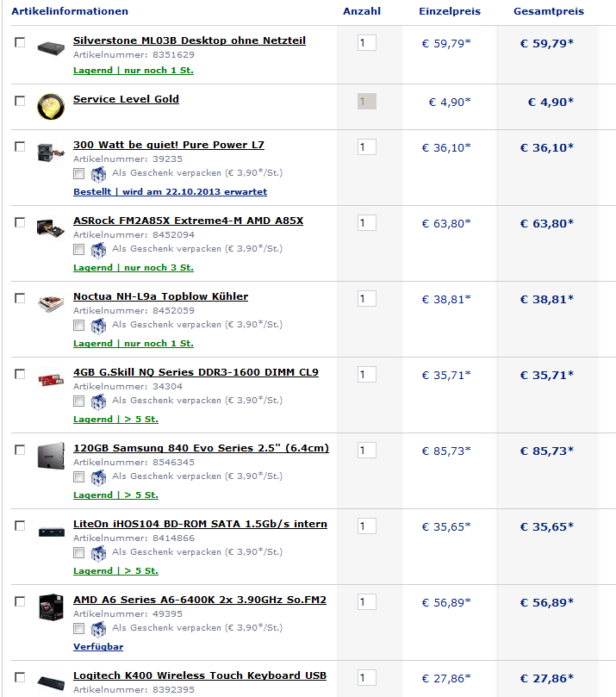Click 'Bestellt | wird am 22.10.2013 erwartet' link
The height and width of the screenshot is (697, 616).
pos(171,191)
